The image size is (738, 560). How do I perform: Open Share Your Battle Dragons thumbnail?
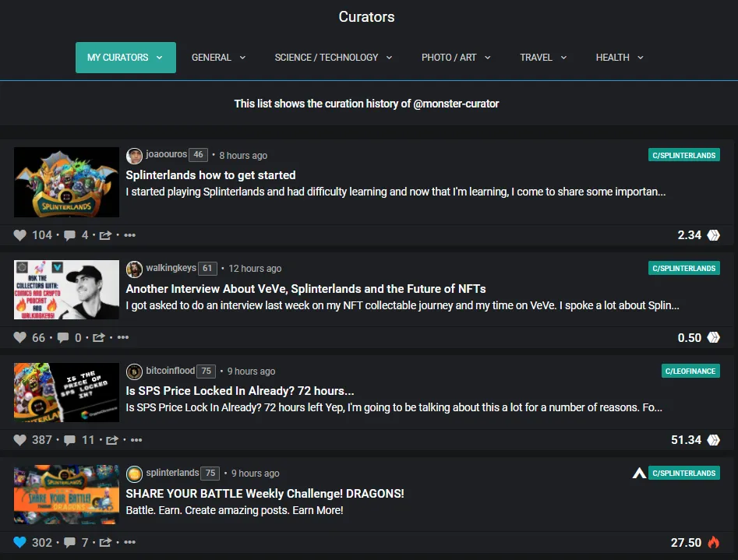66,495
